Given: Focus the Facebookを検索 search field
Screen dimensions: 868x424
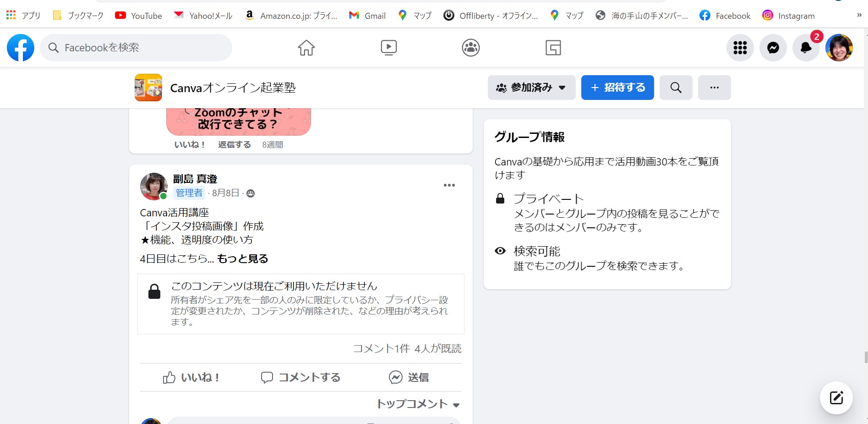Looking at the screenshot, I should [136, 48].
